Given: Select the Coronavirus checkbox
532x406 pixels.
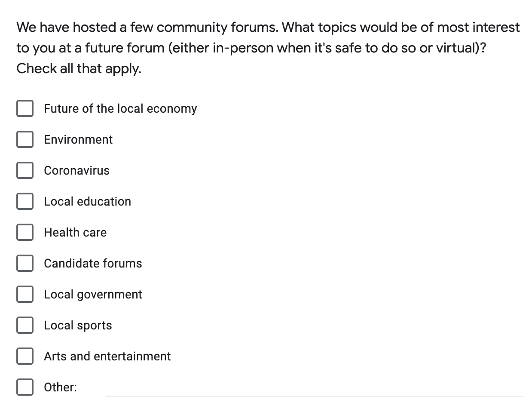Looking at the screenshot, I should tap(25, 170).
